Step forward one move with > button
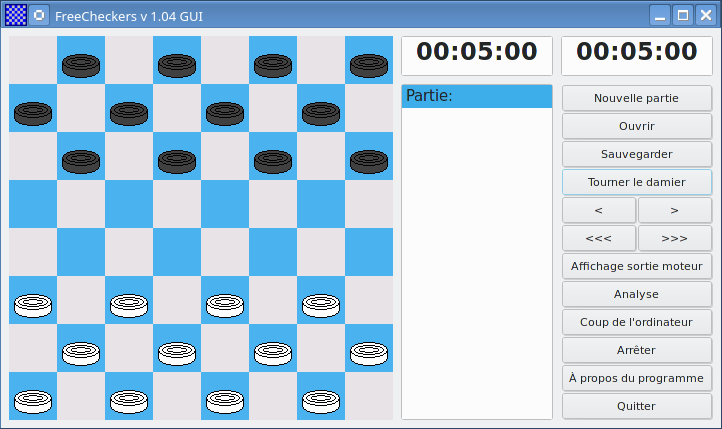This screenshot has height=429, width=722. 674,210
